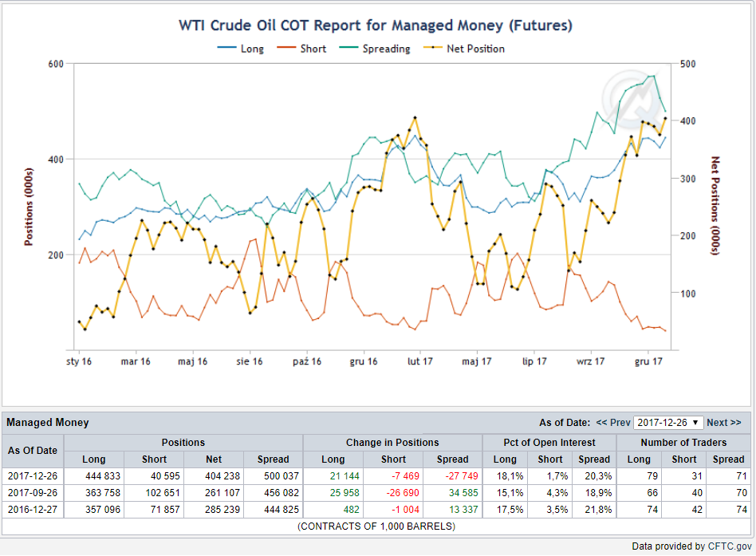Click Long position value 444 833
This screenshot has height=556, width=756.
103,476
